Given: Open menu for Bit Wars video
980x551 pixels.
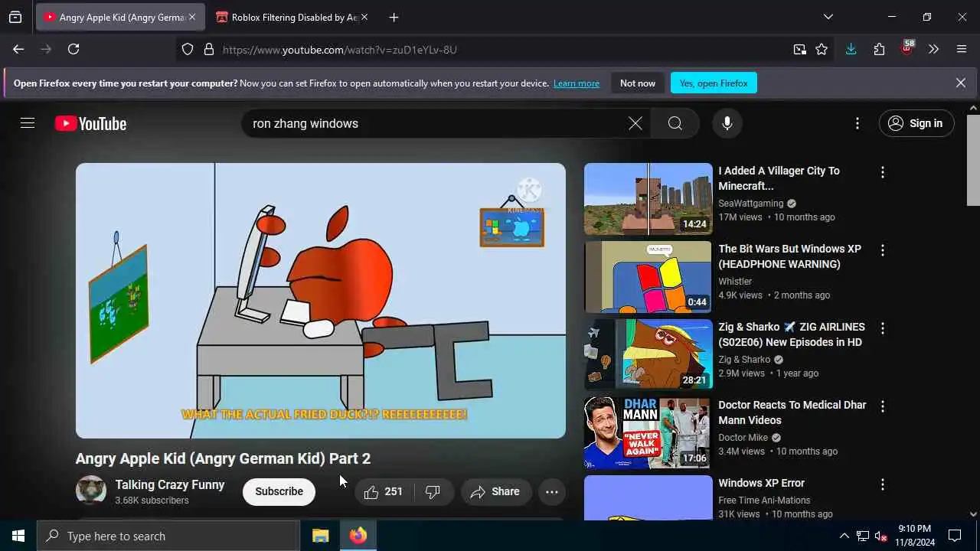Looking at the screenshot, I should point(883,250).
